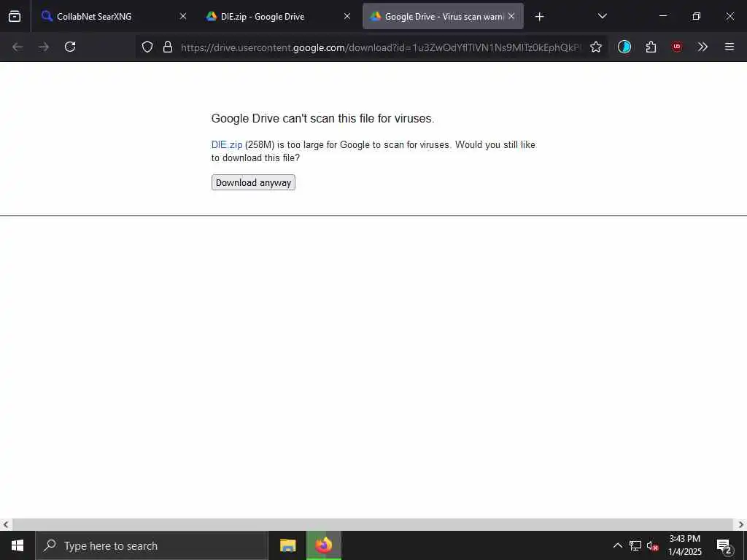Click the Download anyway button

click(x=253, y=182)
